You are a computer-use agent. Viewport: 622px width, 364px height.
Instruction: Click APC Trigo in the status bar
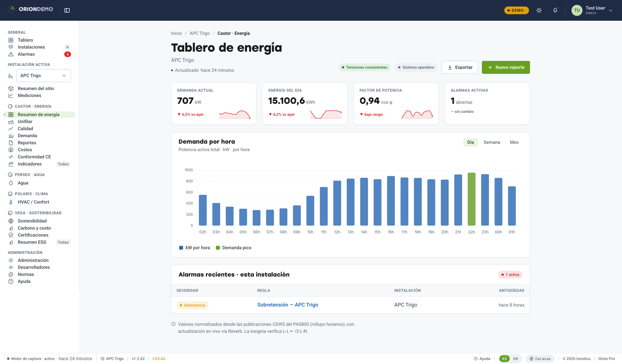(112, 359)
